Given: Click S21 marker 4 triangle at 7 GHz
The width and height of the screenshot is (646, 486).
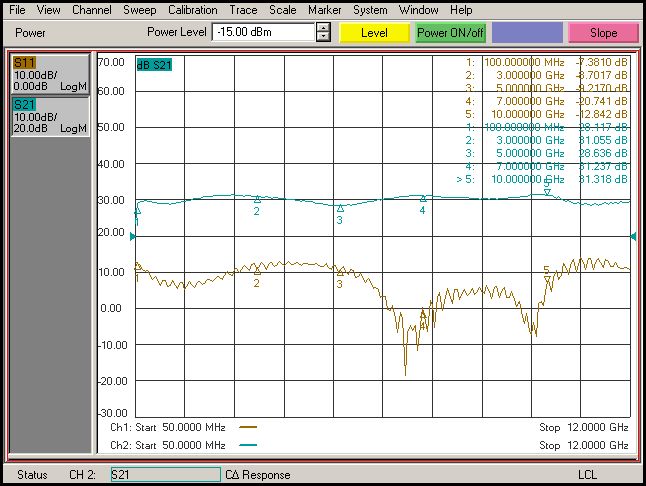Looking at the screenshot, I should pos(423,199).
